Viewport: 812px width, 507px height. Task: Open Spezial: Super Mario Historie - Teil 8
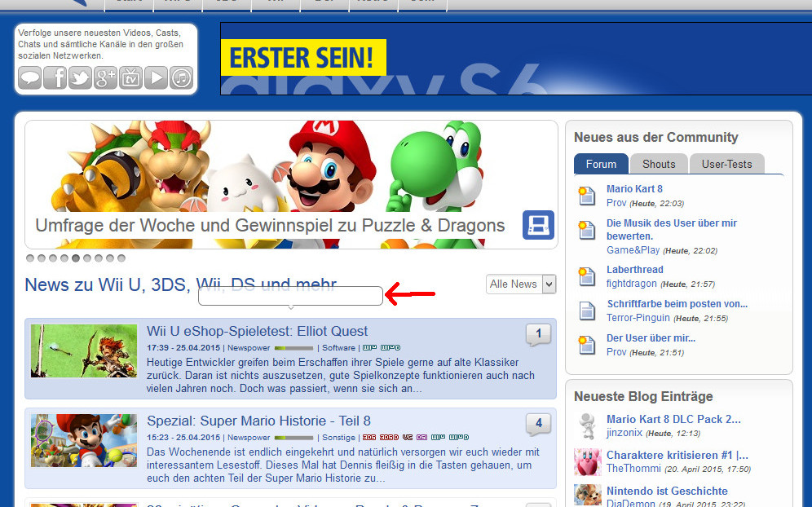(x=258, y=421)
